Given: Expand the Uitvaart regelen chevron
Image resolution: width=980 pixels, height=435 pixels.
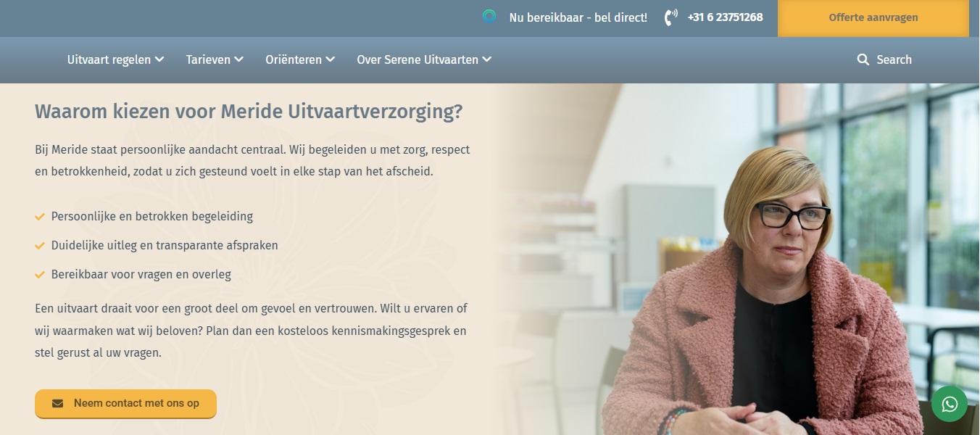Looking at the screenshot, I should point(159,59).
